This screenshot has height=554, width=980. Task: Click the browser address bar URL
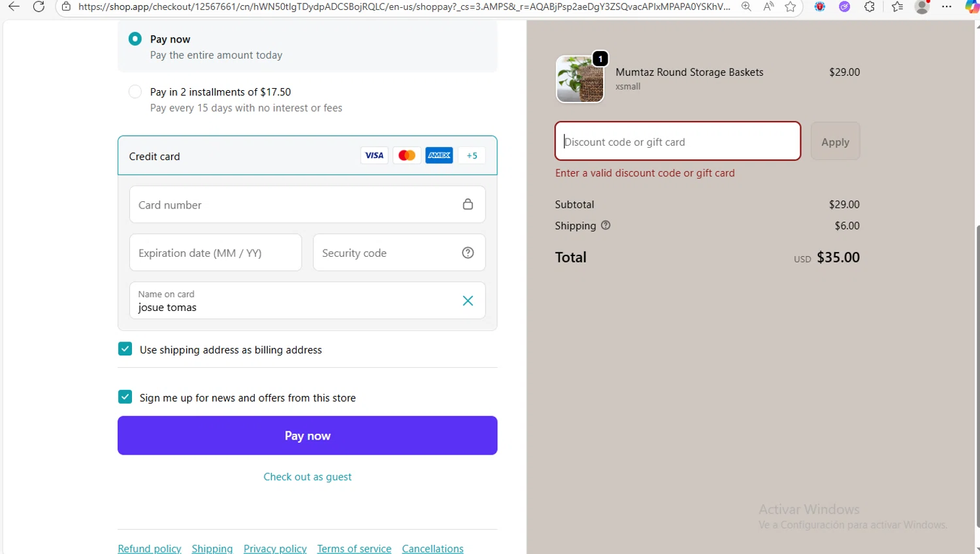pos(404,7)
